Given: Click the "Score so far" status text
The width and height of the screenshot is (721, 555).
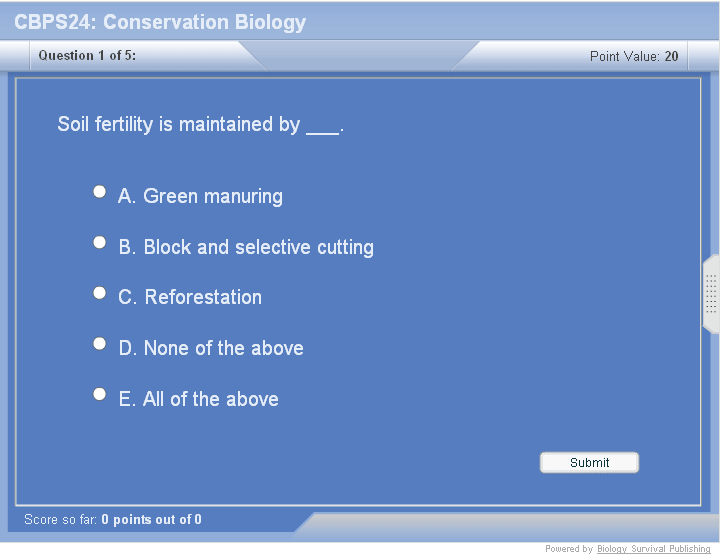Looking at the screenshot, I should coord(112,520).
